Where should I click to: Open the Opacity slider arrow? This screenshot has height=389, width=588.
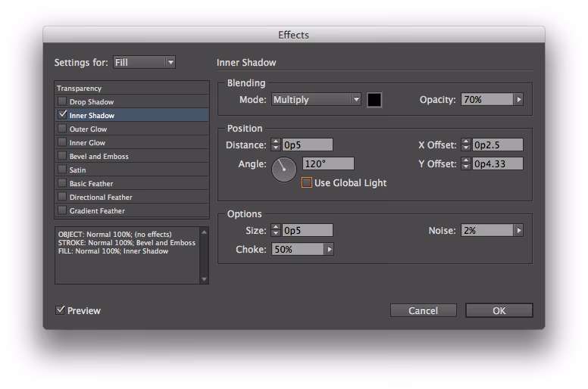tap(518, 99)
